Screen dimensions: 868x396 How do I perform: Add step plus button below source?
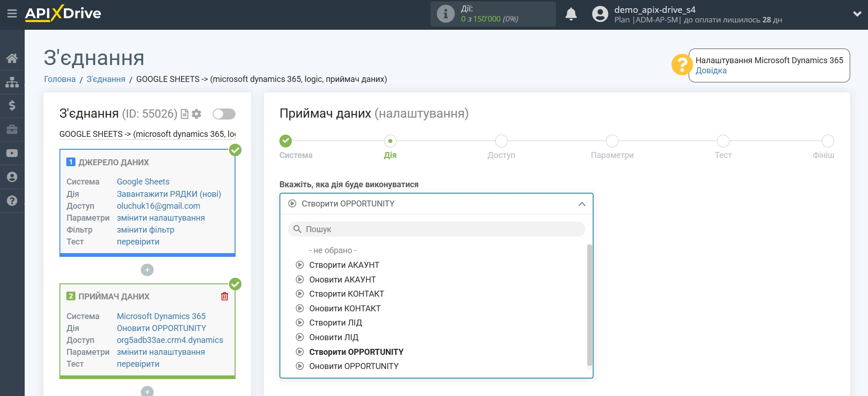(x=147, y=270)
